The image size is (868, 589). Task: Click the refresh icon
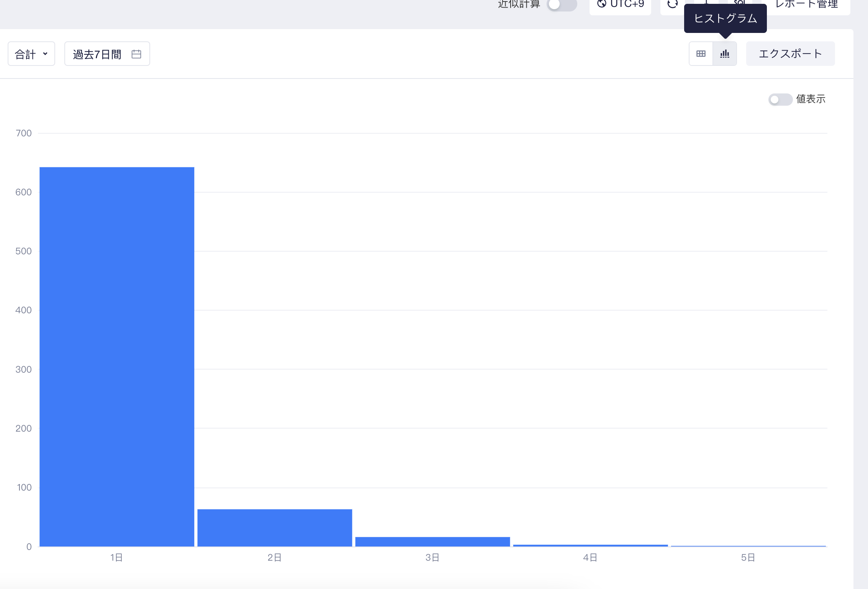[672, 4]
